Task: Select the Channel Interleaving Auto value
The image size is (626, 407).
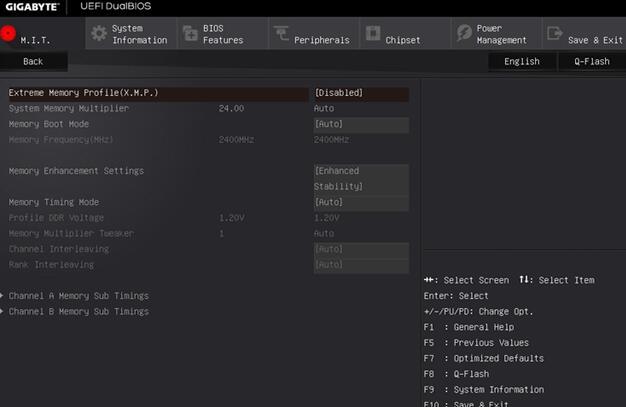Action: point(360,249)
